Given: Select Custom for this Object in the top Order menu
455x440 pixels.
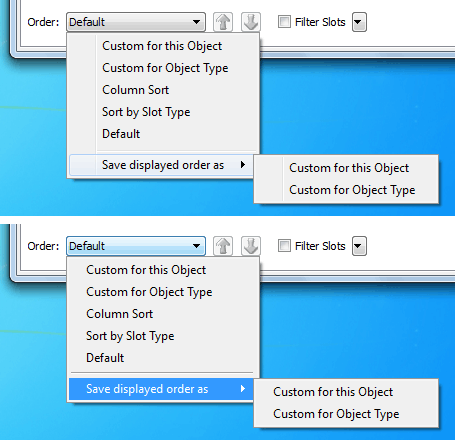Looking at the screenshot, I should click(164, 46).
